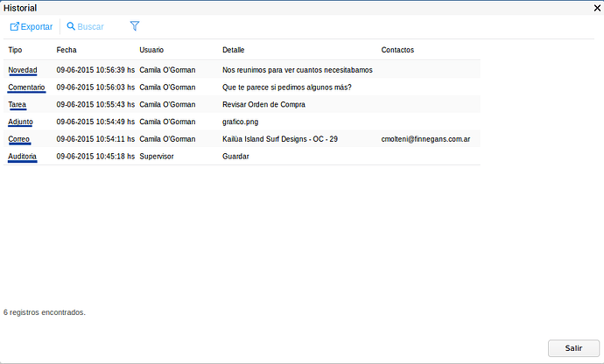604x364 pixels.
Task: Click the Usuario column header
Action: pos(151,50)
